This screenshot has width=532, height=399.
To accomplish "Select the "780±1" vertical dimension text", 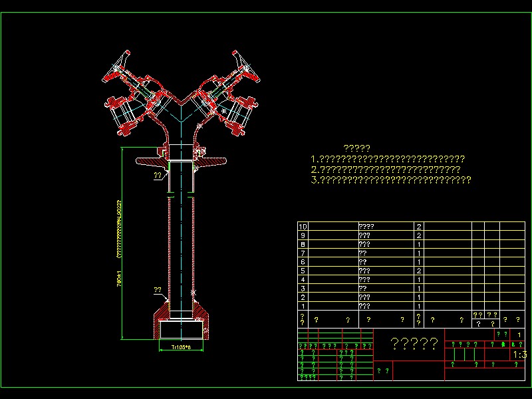I will point(119,279).
